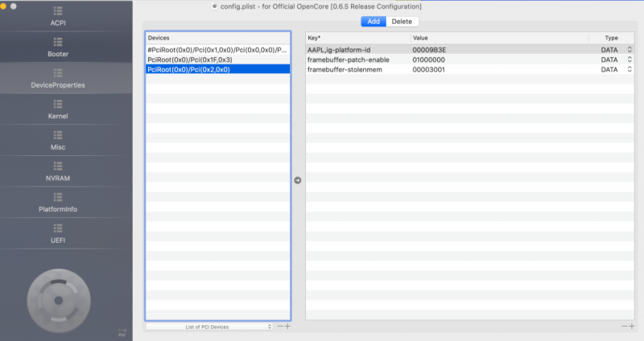The width and height of the screenshot is (644, 341).
Task: Open the ACPI section in sidebar
Action: pos(58,16)
